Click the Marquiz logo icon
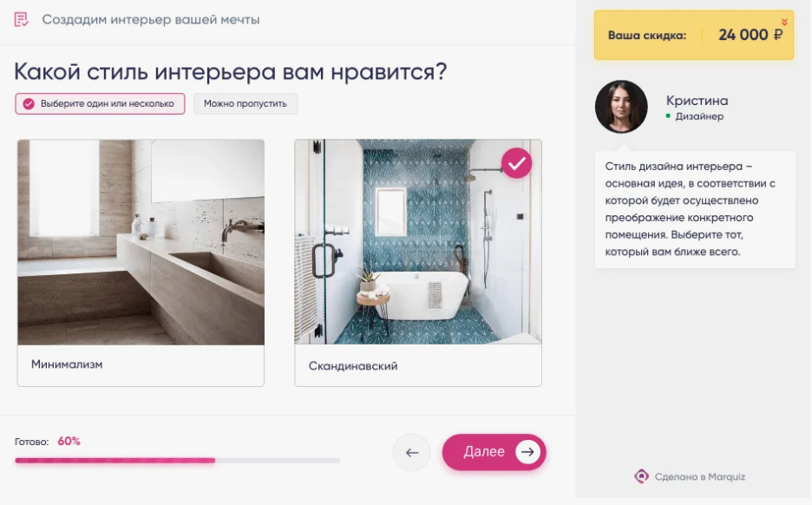 (x=641, y=476)
